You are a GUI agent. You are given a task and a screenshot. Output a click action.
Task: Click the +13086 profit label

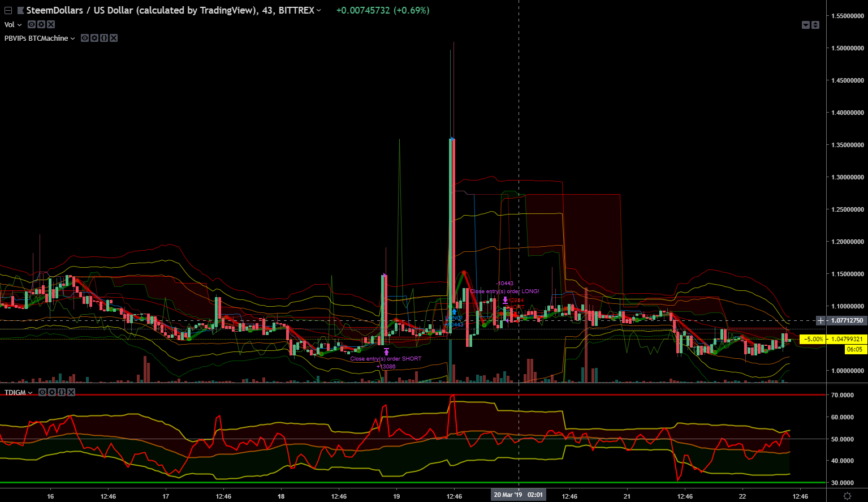pyautogui.click(x=386, y=367)
